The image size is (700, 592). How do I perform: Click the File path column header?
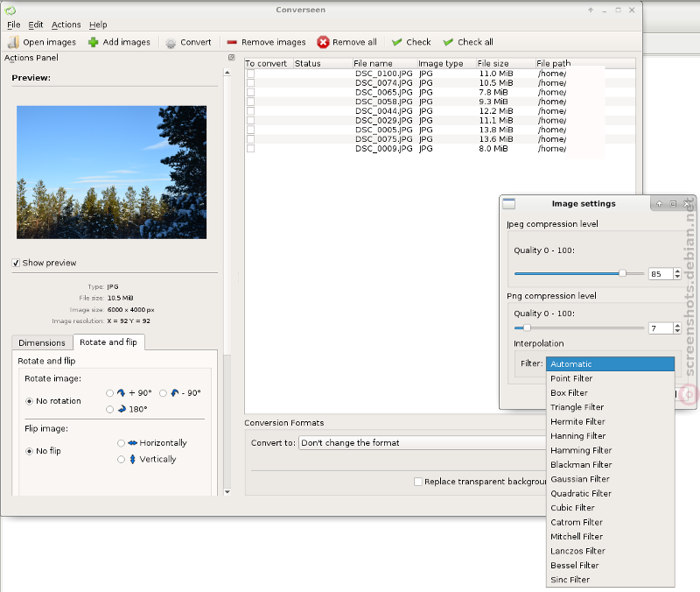tap(585, 63)
